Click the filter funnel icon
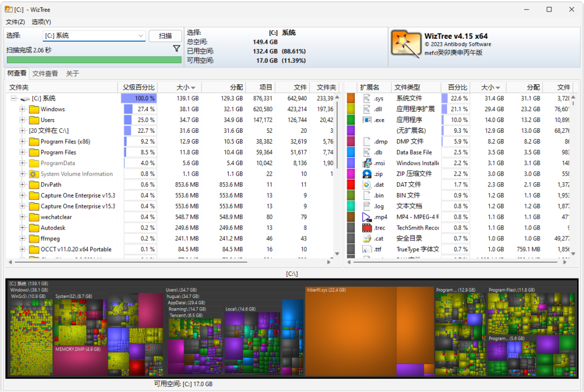Image resolution: width=584 pixels, height=392 pixels. pyautogui.click(x=177, y=49)
